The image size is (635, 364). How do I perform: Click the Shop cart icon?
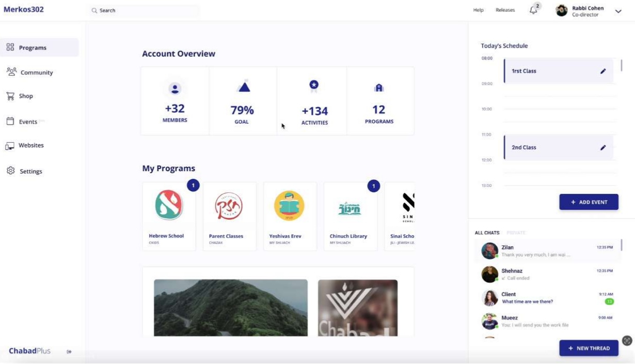pos(10,96)
